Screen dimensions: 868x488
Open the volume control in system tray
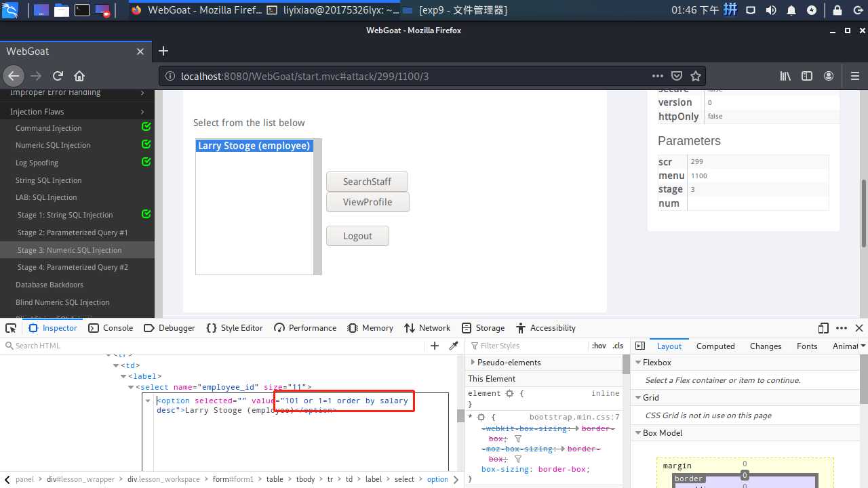click(x=771, y=10)
